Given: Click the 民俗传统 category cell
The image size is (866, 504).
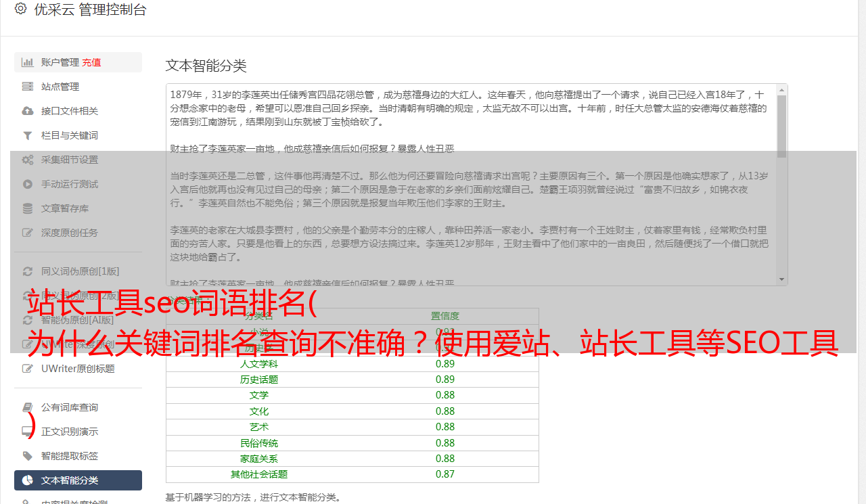Looking at the screenshot, I should (x=259, y=443).
